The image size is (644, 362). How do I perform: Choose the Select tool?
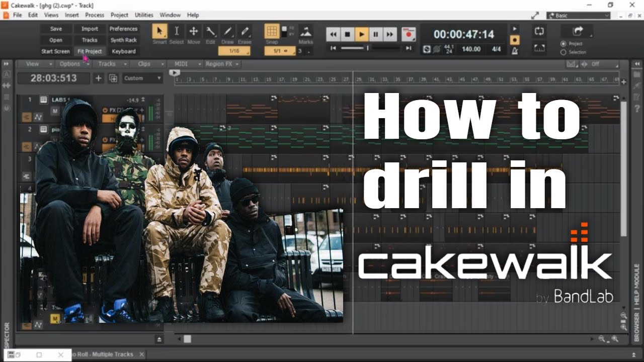tap(177, 31)
